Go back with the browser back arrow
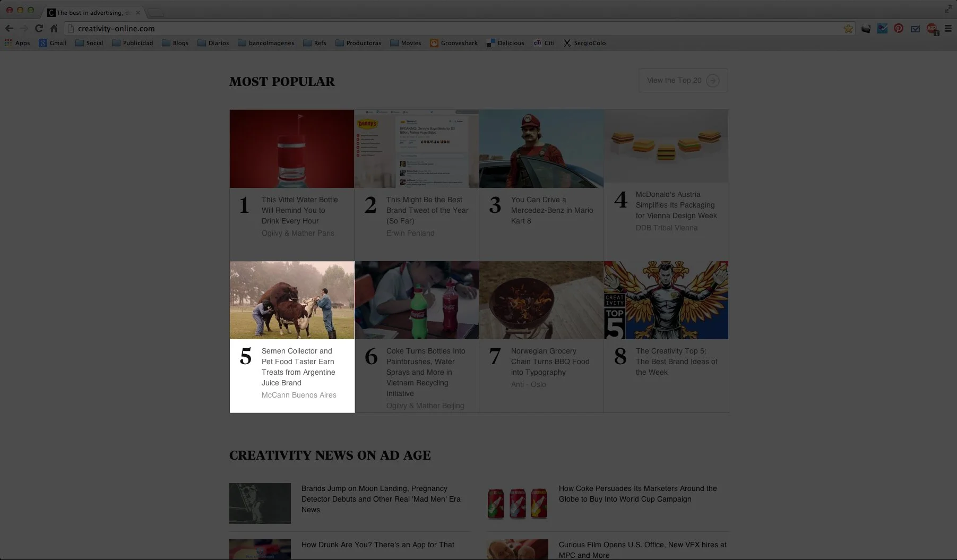Screen dimensions: 957x560 tap(9, 29)
